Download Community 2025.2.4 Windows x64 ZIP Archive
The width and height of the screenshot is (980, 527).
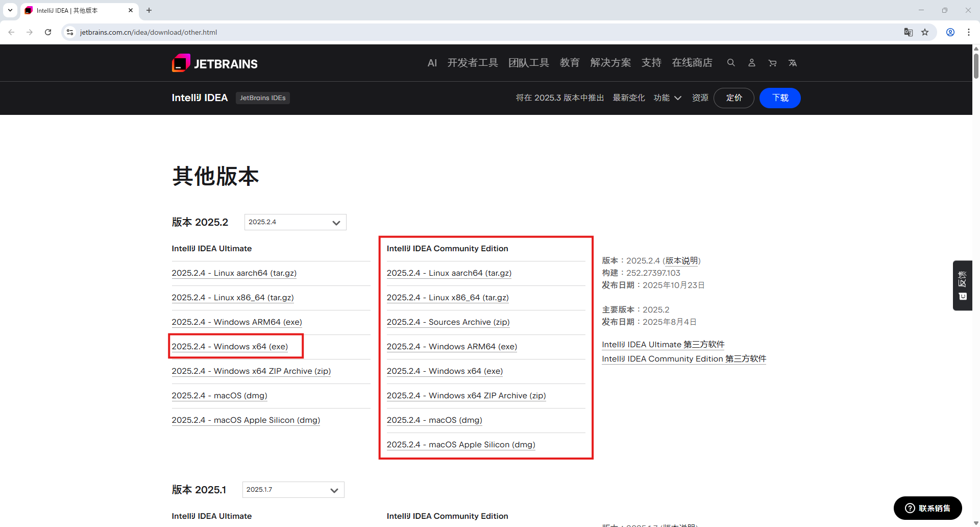tap(466, 396)
